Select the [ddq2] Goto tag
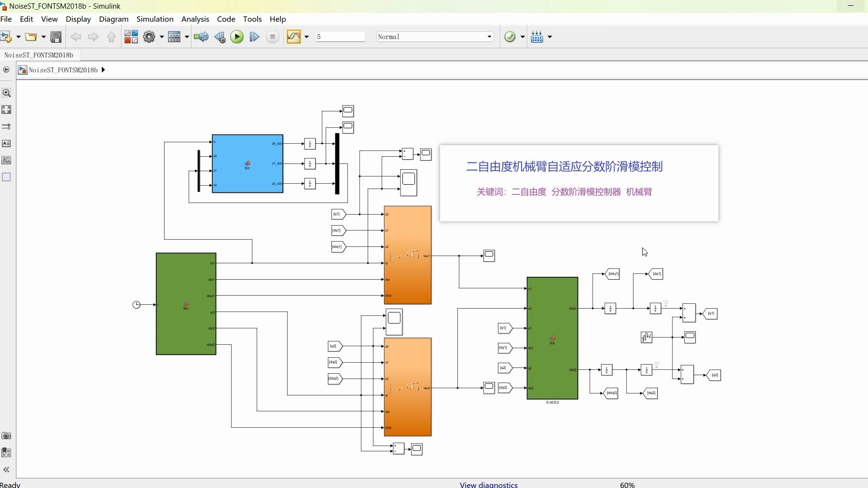Screen dimensions: 868x488 pyautogui.click(x=611, y=393)
